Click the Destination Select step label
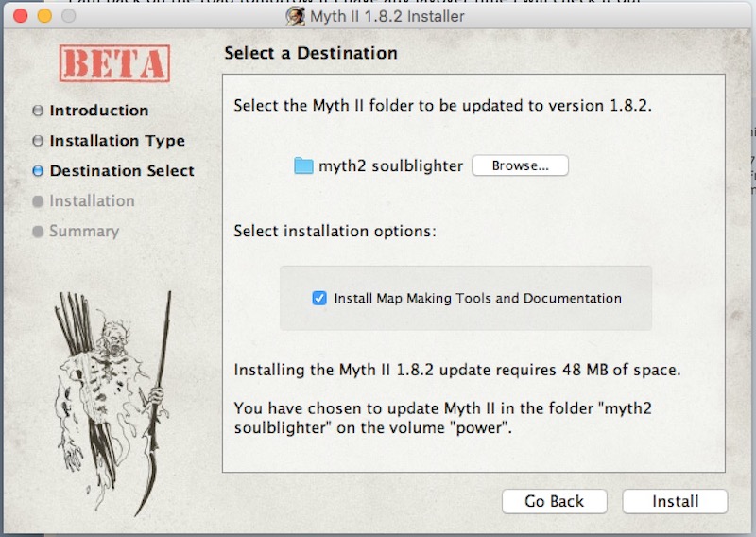 (x=122, y=171)
